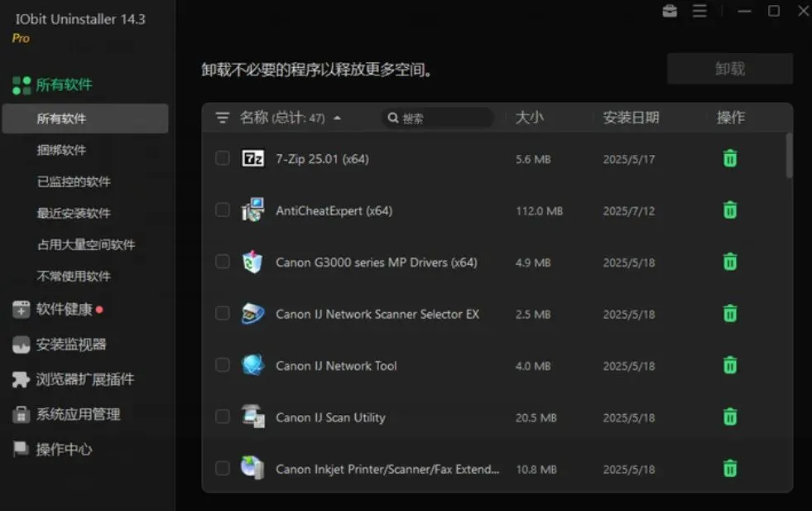Uninstall AntiCheatExpert via its trash icon
The width and height of the screenshot is (812, 511).
coord(730,210)
